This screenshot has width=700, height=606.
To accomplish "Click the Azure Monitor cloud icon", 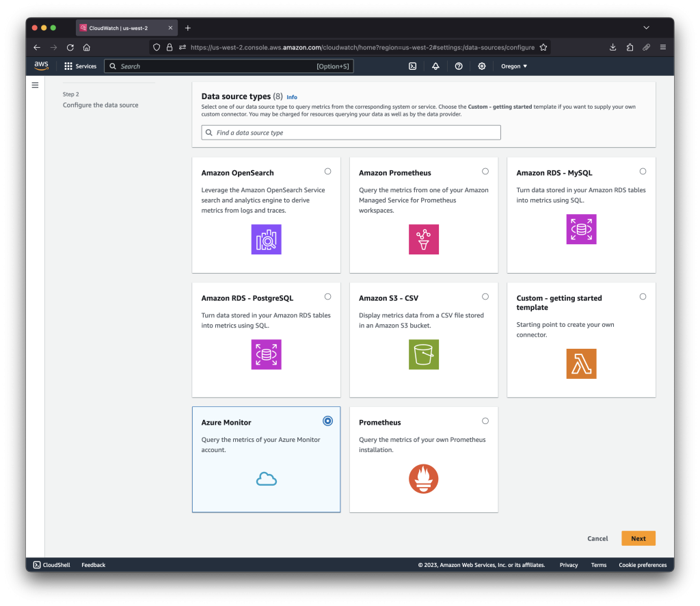I will tap(266, 479).
